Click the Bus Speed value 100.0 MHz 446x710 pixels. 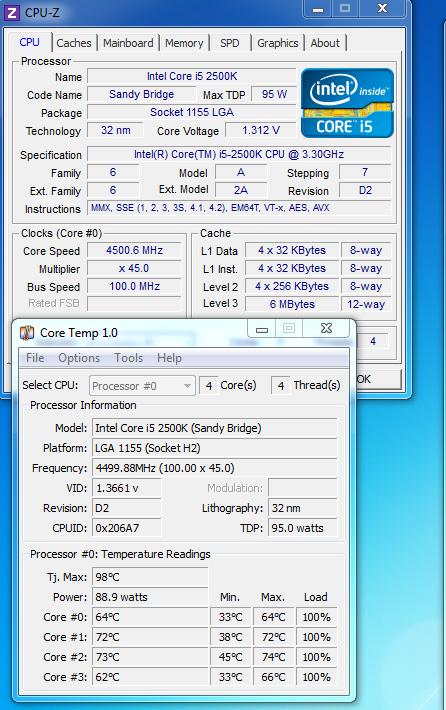coord(134,287)
